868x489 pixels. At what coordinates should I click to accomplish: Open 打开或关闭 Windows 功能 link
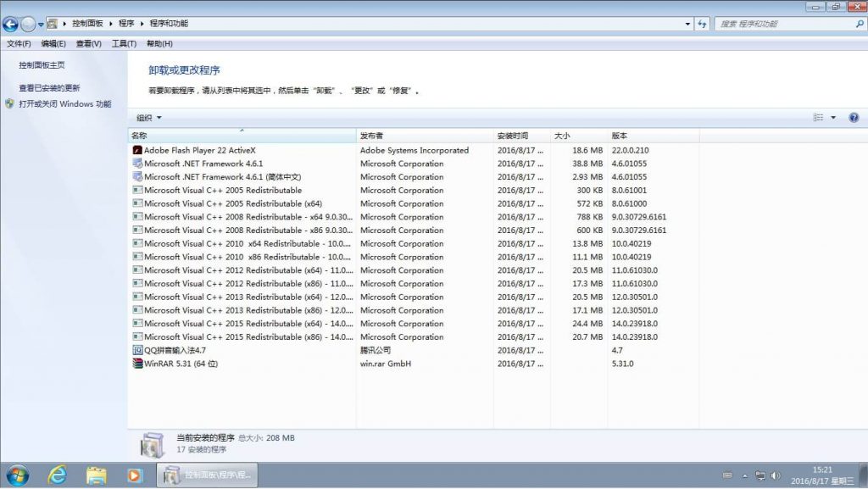[65, 104]
